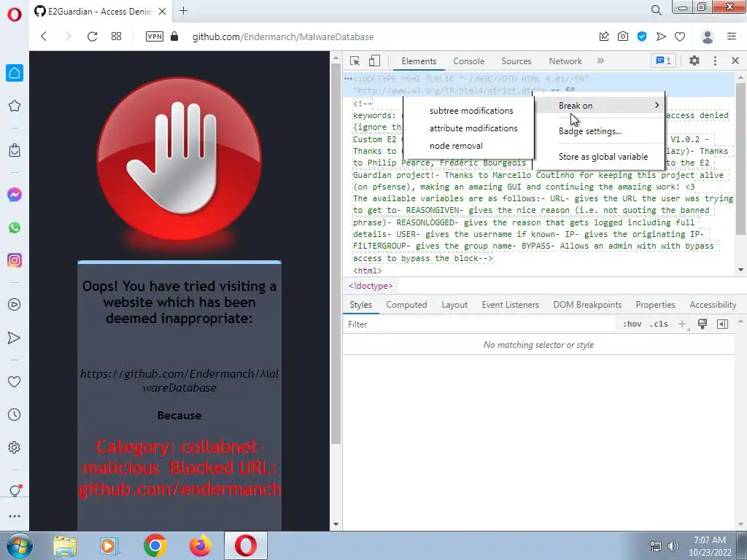Open the Accessibility tab
The height and width of the screenshot is (560, 747).
713,305
